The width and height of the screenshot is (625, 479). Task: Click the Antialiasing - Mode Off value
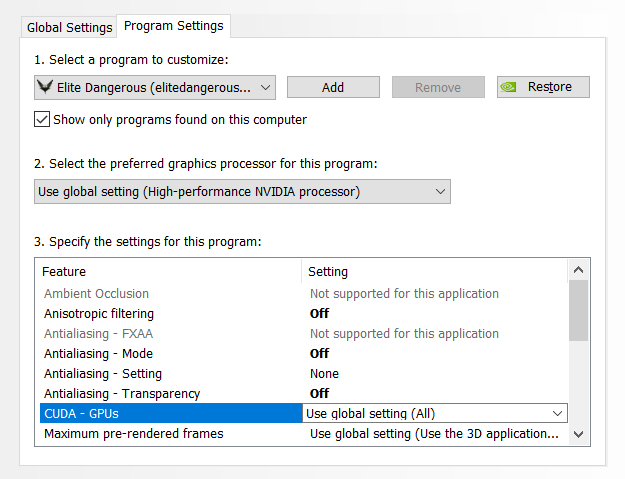[319, 353]
